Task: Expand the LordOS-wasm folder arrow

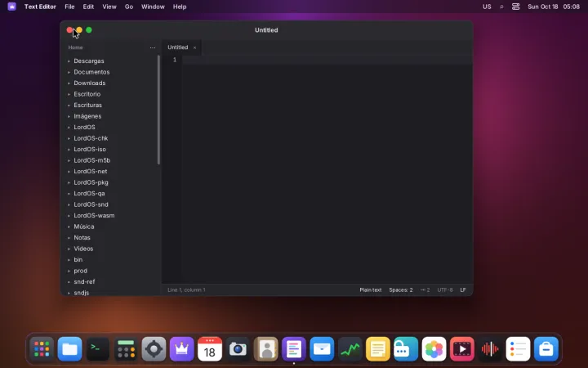Action: (69, 216)
